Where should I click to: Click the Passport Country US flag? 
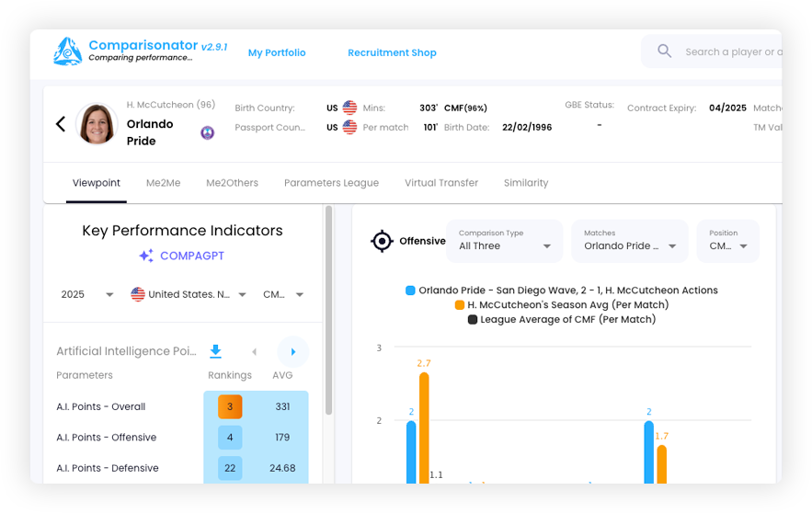(349, 127)
